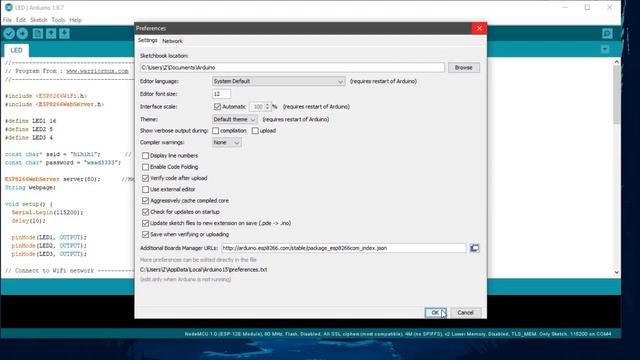The image size is (640, 360).
Task: Click the www.warriornux.com link in code
Action: coord(97,71)
